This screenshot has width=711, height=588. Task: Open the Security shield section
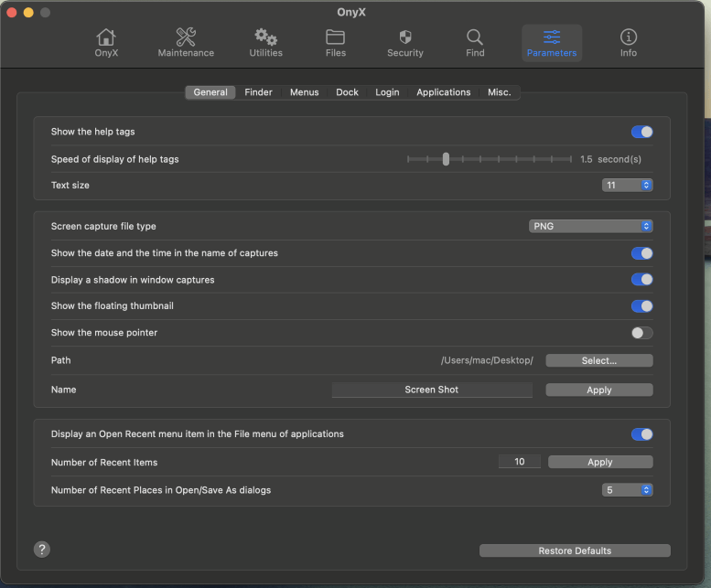405,43
